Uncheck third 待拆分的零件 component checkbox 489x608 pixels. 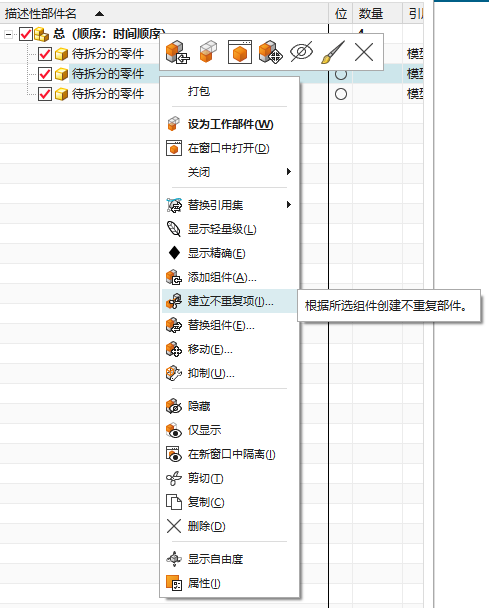[45, 94]
